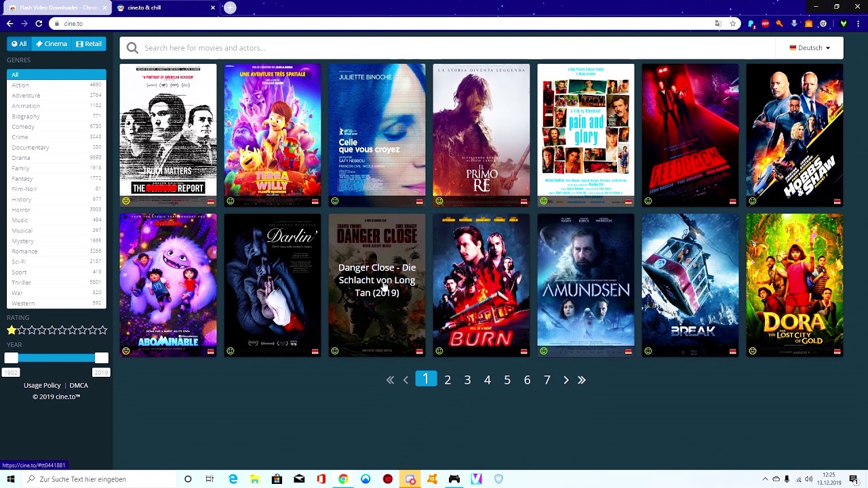Show hidden system tray icons chevron

pos(765,479)
